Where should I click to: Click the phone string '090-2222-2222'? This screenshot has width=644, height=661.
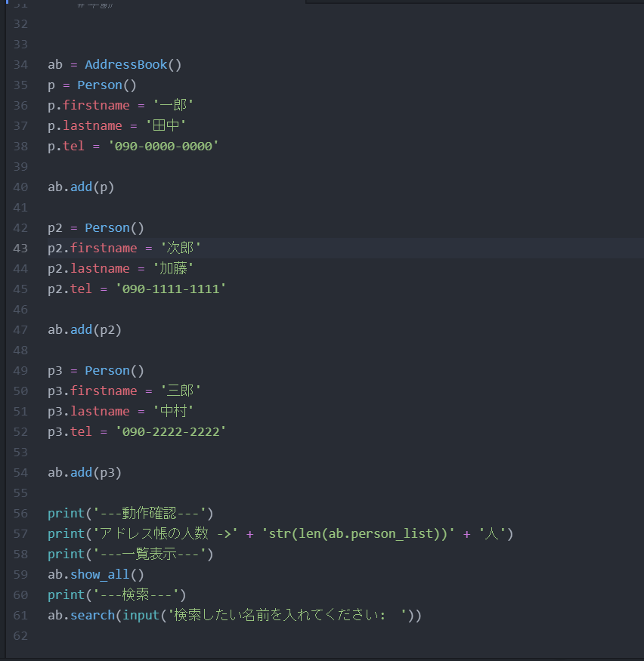(x=171, y=431)
